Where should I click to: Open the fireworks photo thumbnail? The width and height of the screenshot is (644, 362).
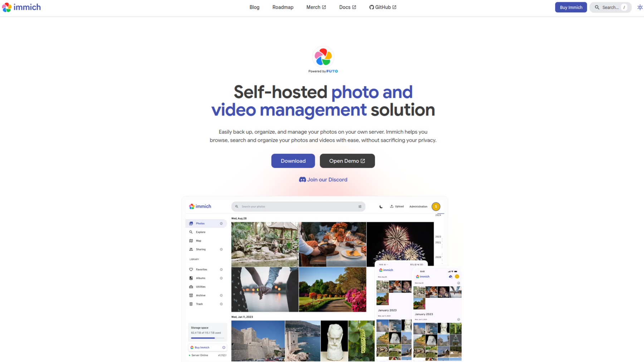coord(400,244)
